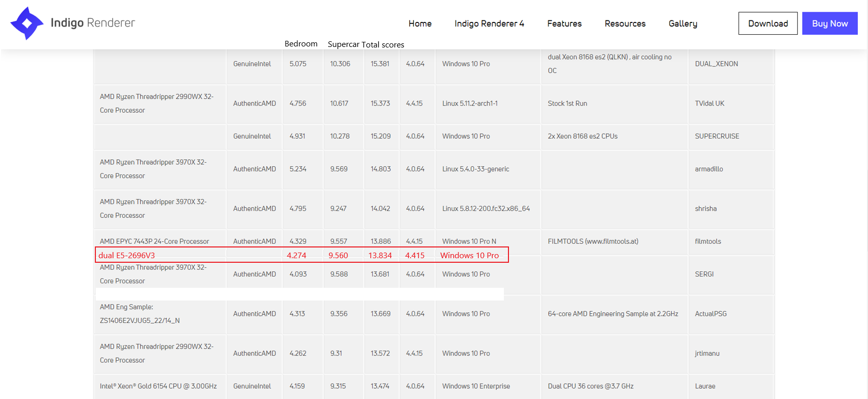Image resolution: width=868 pixels, height=399 pixels.
Task: Click the total score 13.681
Action: [379, 274]
